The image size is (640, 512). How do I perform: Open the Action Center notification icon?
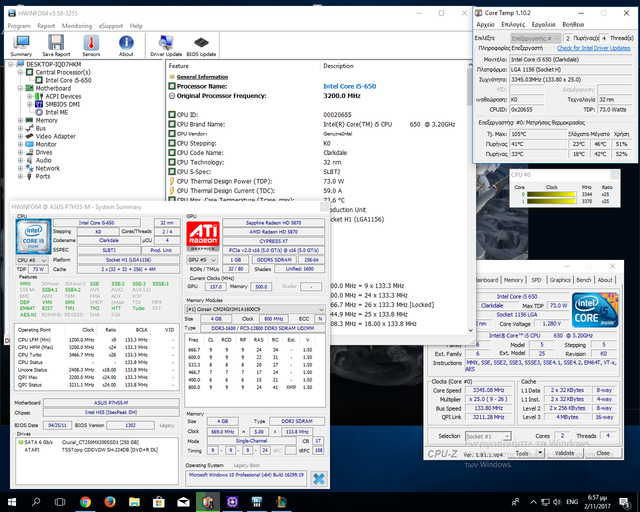[624, 502]
